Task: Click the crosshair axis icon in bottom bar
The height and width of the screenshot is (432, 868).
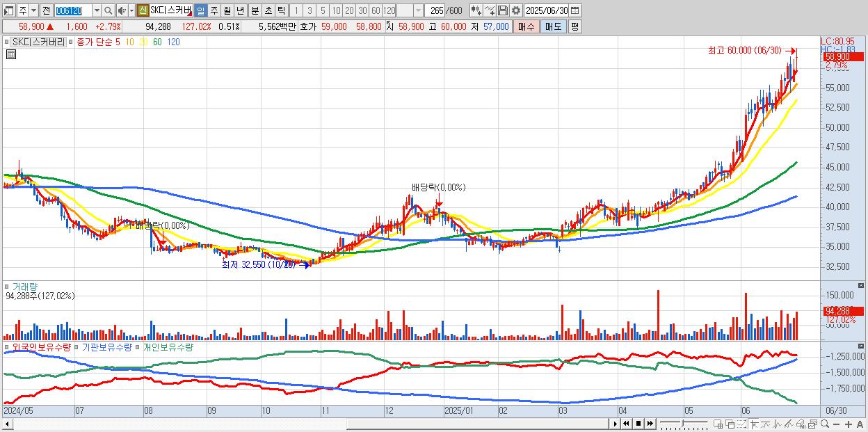Action: click(754, 424)
